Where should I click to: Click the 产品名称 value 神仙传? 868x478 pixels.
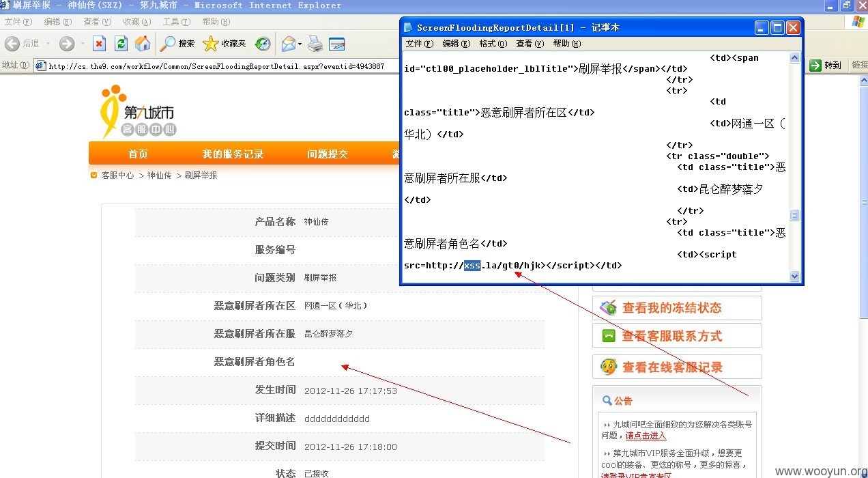coord(317,222)
